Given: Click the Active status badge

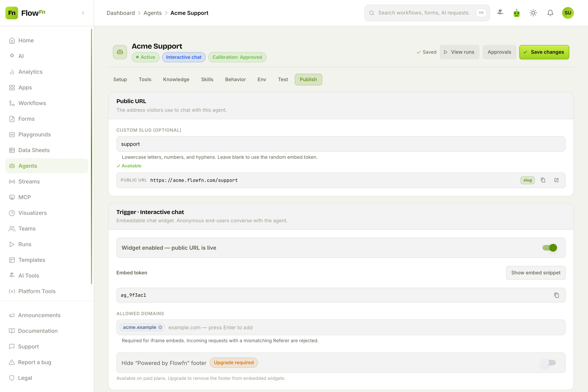Looking at the screenshot, I should 145,57.
